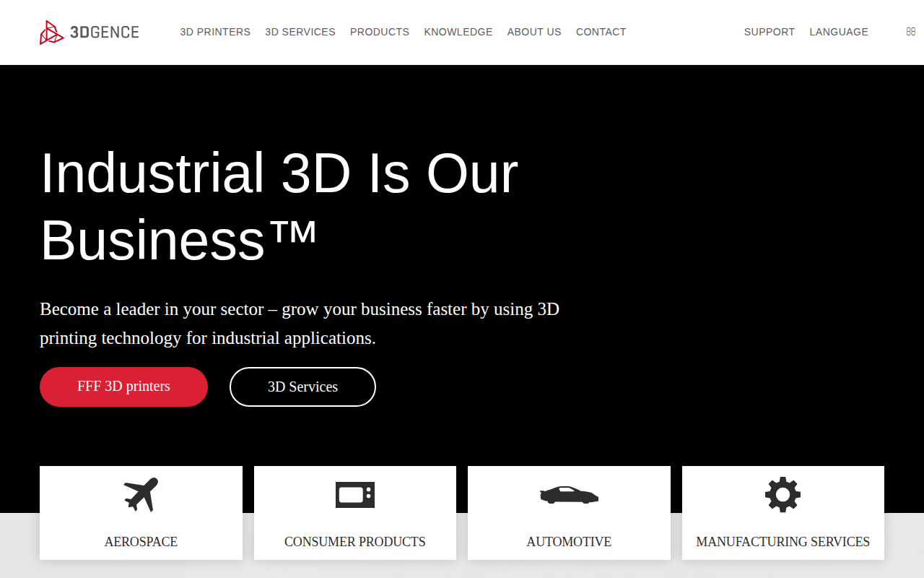Expand the Knowledge menu
924x578 pixels.
coord(458,32)
